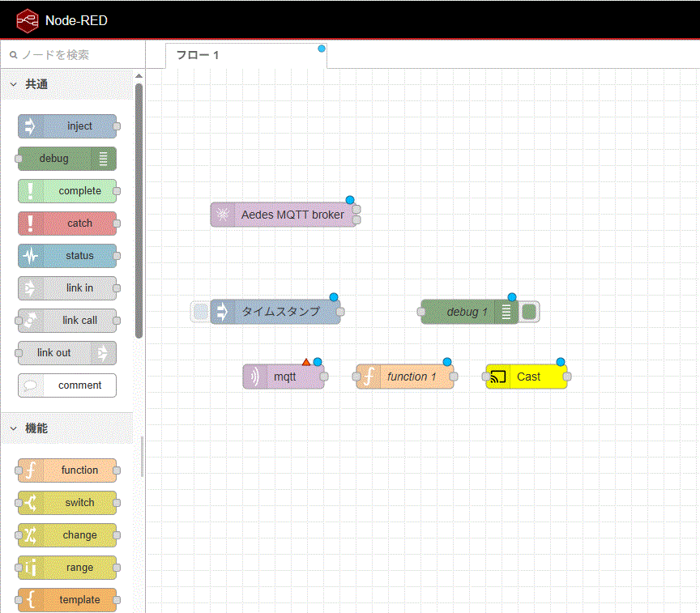Collapse the 機能 palette category
Image resolution: width=700 pixels, height=613 pixels.
[14, 428]
